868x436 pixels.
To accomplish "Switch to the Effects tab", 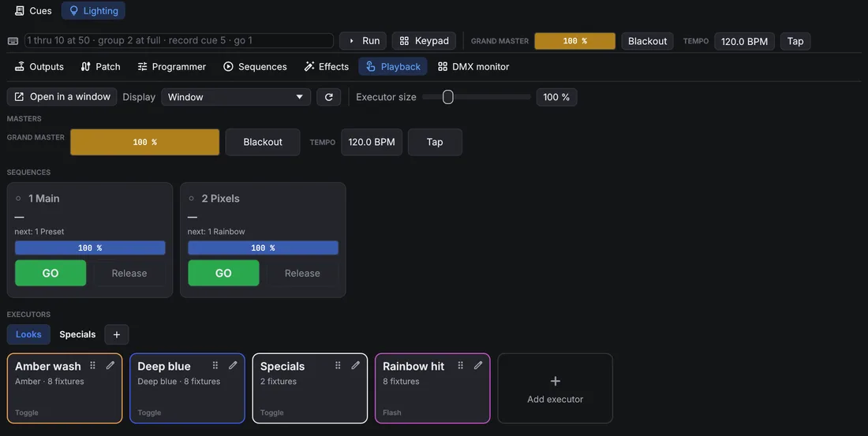I will click(x=327, y=66).
